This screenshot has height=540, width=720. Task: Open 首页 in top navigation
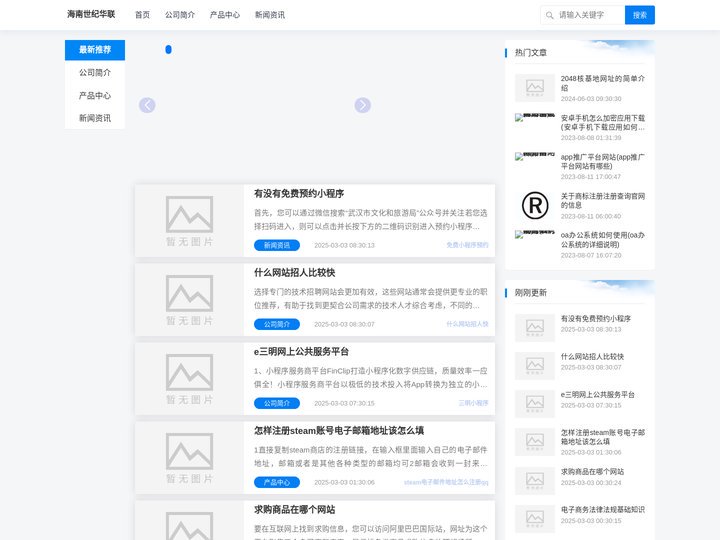click(x=142, y=15)
